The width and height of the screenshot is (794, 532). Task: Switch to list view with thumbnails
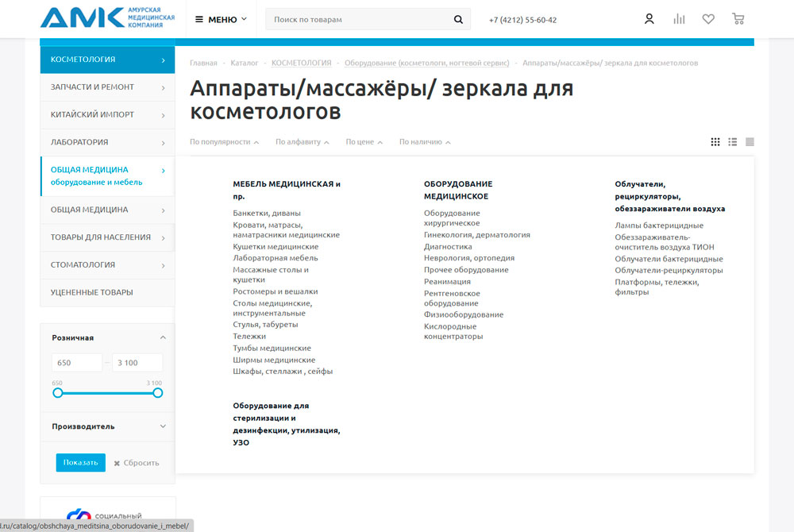pyautogui.click(x=732, y=141)
